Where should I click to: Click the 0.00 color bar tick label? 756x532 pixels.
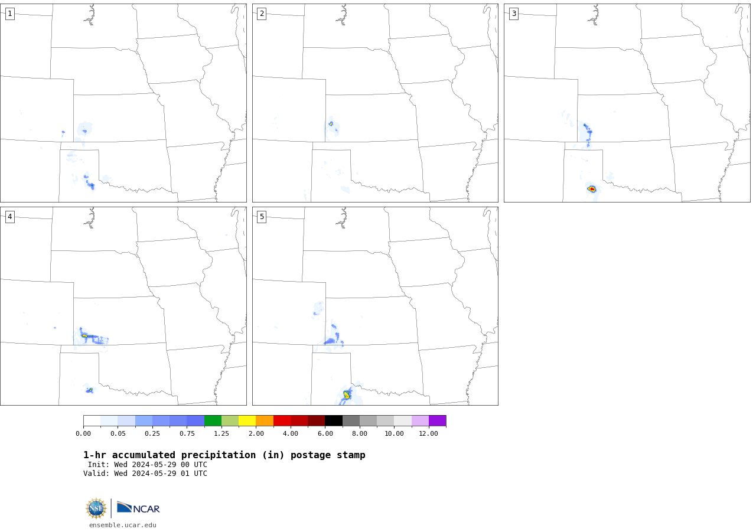tap(83, 433)
